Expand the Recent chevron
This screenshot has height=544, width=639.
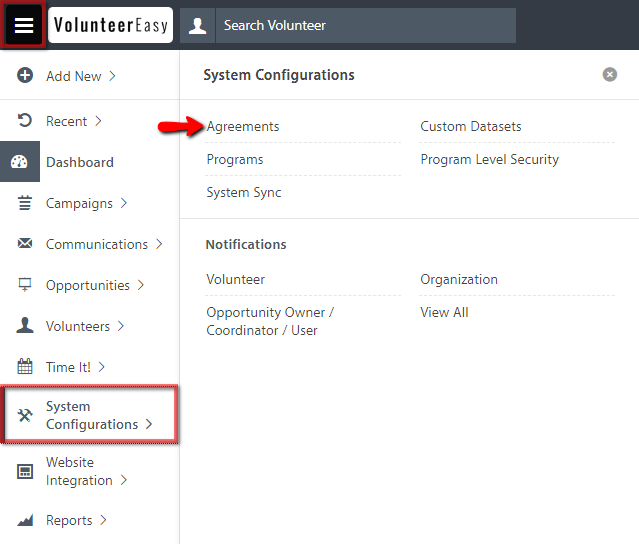(x=98, y=121)
